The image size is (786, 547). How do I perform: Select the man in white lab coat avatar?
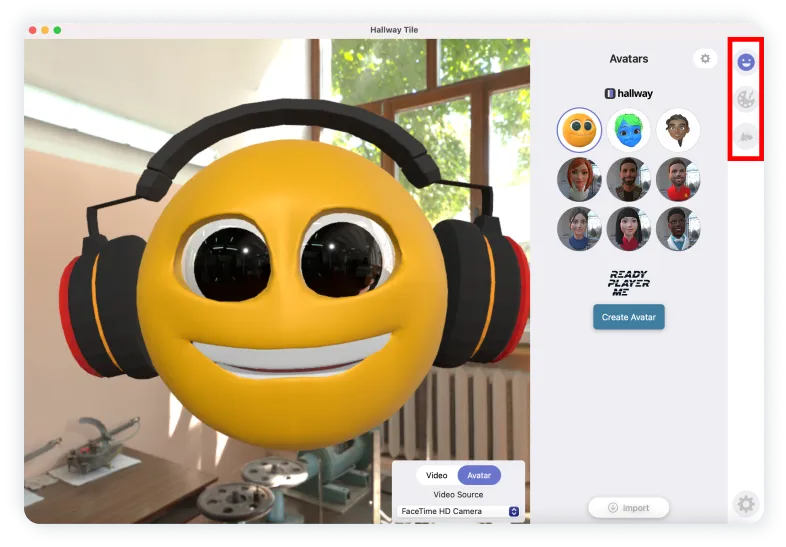coord(678,229)
